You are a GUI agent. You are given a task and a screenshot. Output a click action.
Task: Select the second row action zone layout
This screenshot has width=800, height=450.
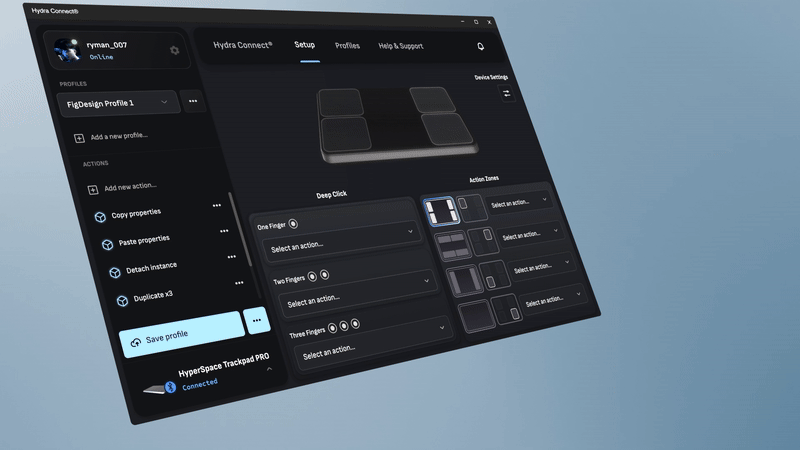click(453, 245)
